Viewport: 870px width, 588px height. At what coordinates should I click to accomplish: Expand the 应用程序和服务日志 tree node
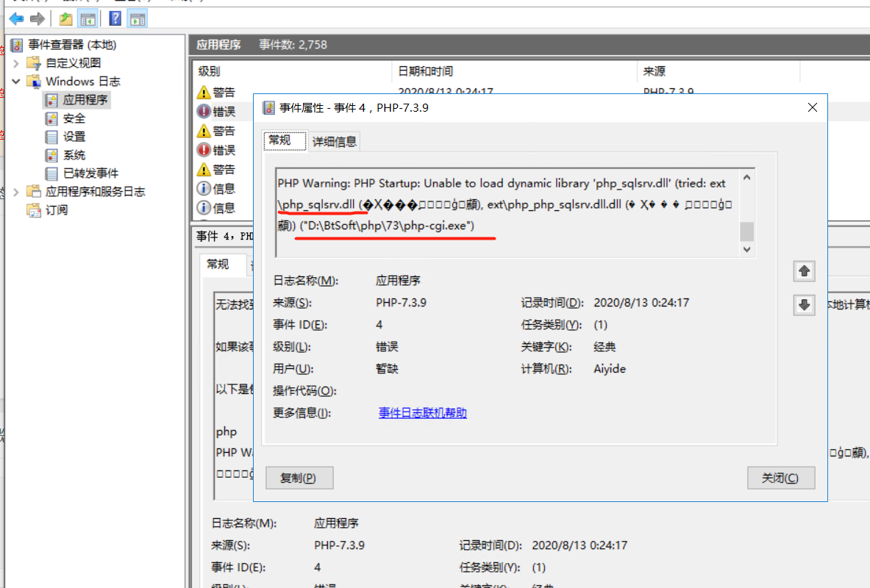coord(16,192)
